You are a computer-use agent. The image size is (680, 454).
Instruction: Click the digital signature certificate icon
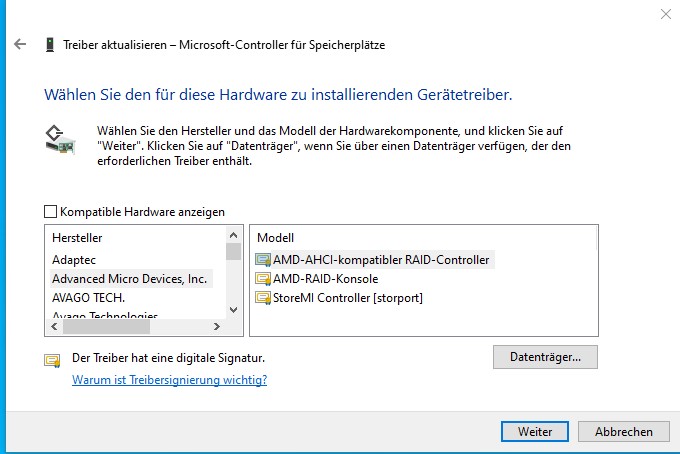coord(52,359)
